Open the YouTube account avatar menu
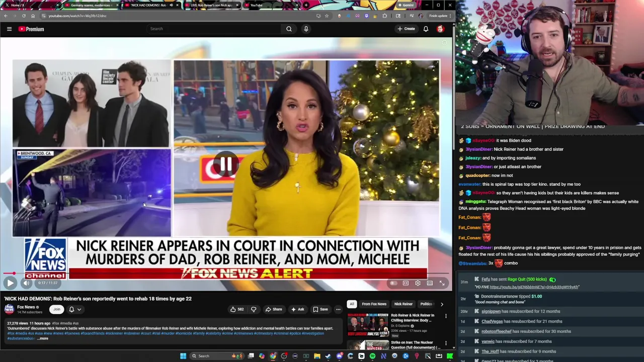Image resolution: width=644 pixels, height=362 pixels. (440, 29)
